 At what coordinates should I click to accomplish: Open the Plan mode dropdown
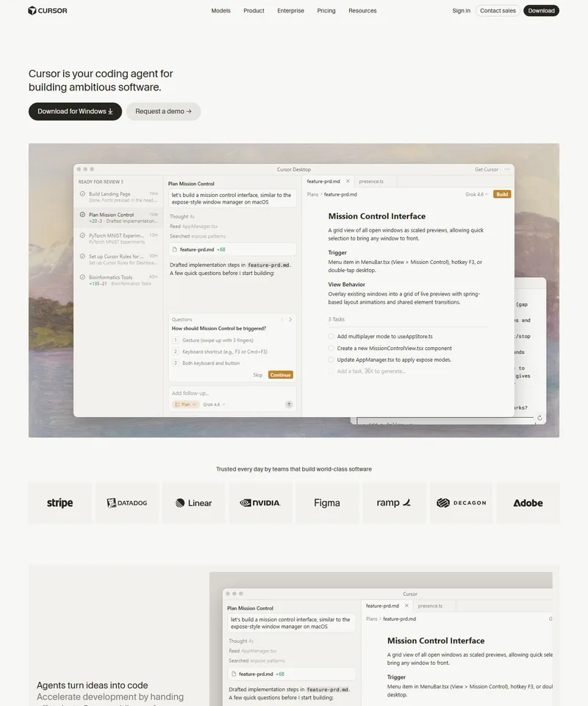[185, 404]
